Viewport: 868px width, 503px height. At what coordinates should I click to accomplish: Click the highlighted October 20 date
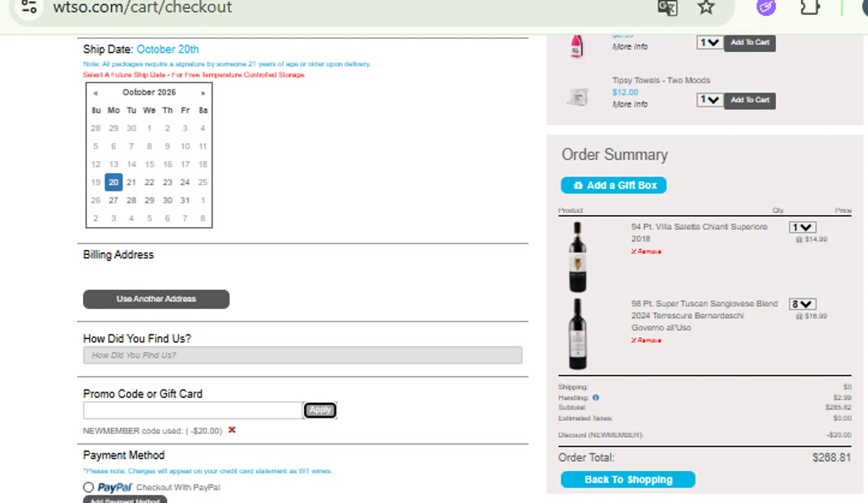(113, 182)
